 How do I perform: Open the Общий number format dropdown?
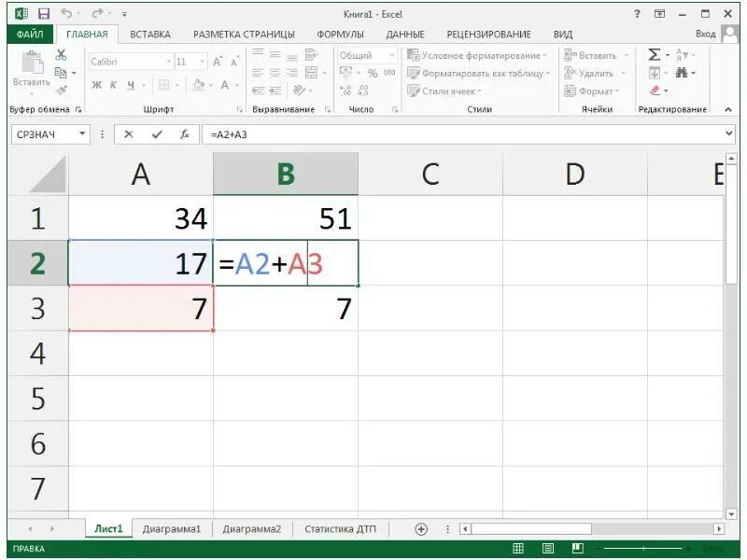(x=391, y=55)
